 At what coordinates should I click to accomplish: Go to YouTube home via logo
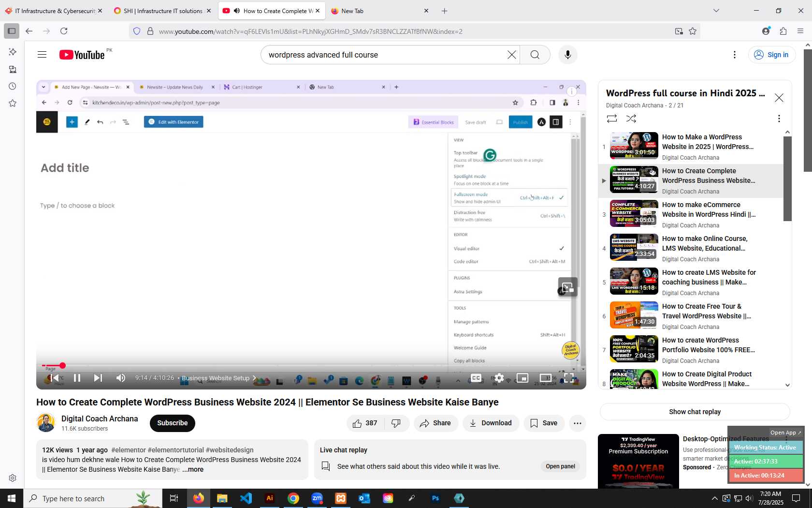click(82, 55)
